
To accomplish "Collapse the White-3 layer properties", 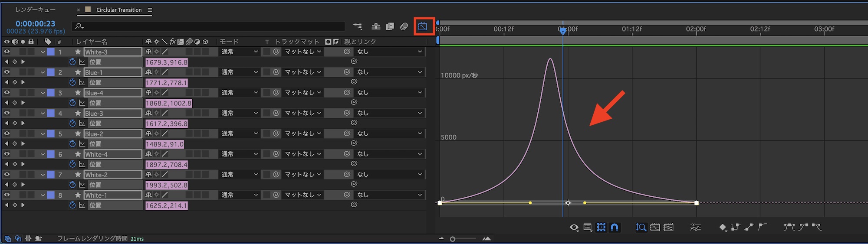I will tap(43, 52).
